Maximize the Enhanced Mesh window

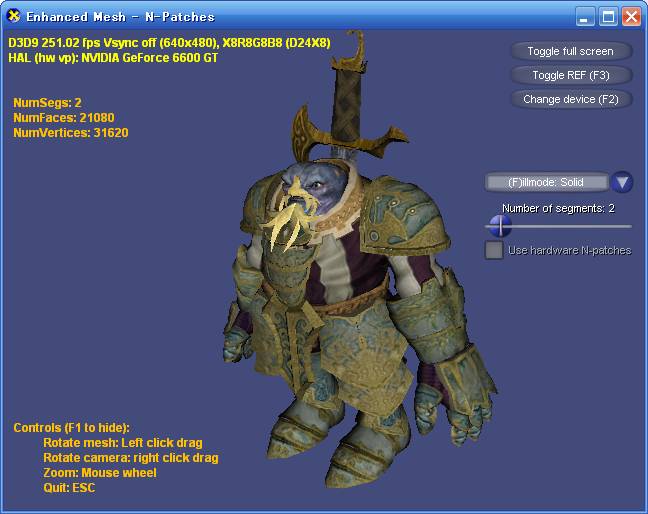point(608,17)
